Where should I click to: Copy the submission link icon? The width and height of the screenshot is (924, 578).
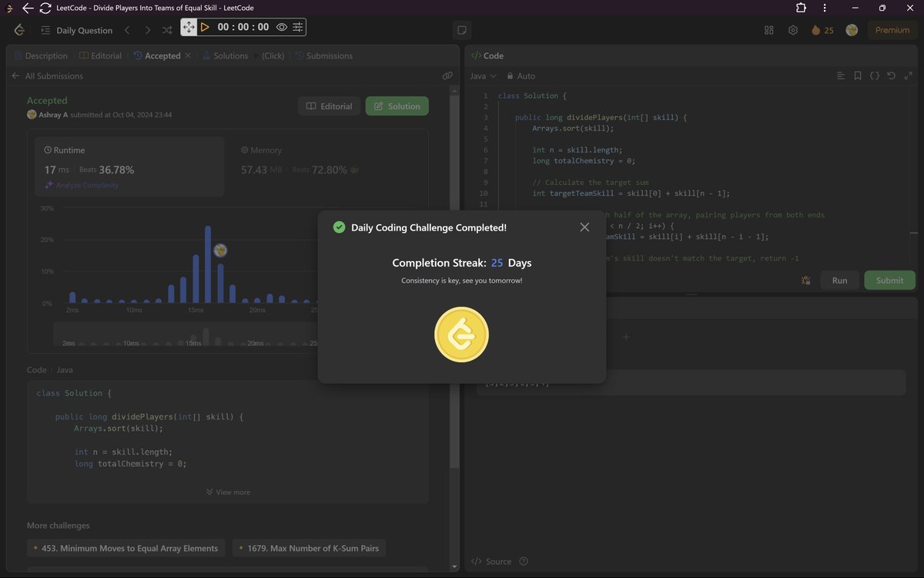(447, 76)
